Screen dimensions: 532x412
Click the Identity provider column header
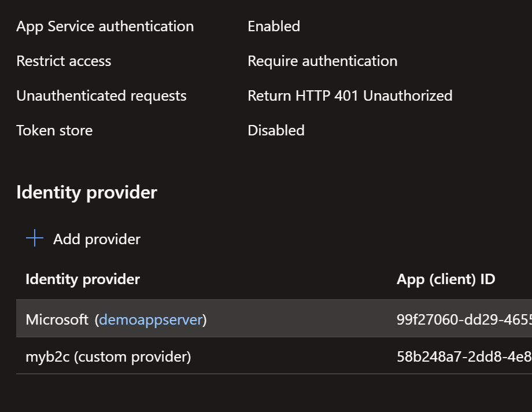tap(82, 279)
